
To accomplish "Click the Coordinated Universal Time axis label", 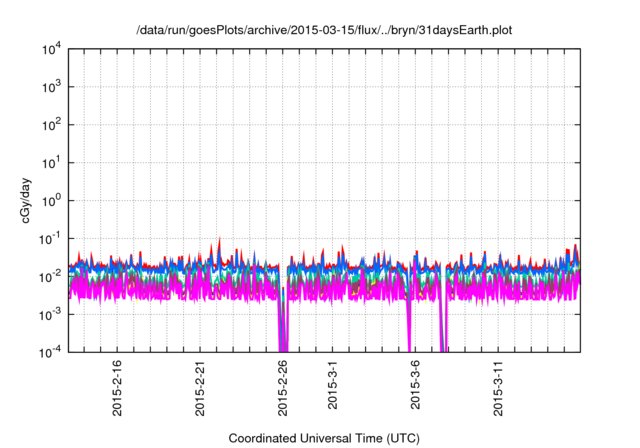I will [x=326, y=439].
